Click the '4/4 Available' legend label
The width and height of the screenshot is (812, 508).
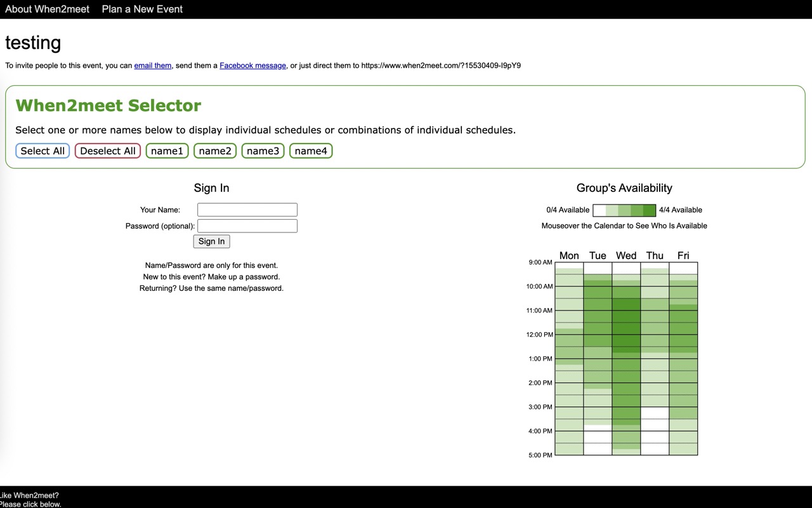681,210
